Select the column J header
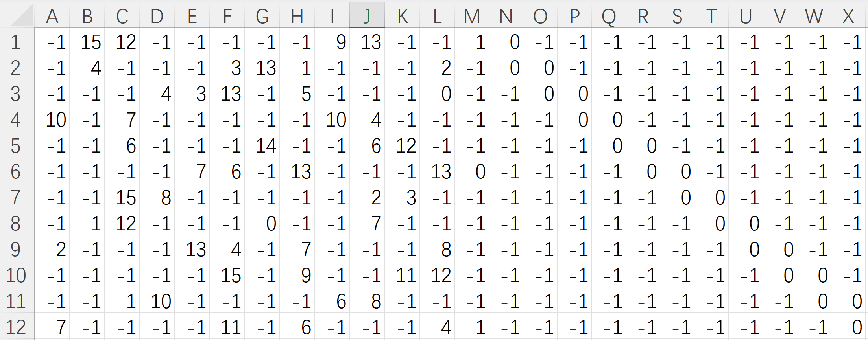 (367, 16)
